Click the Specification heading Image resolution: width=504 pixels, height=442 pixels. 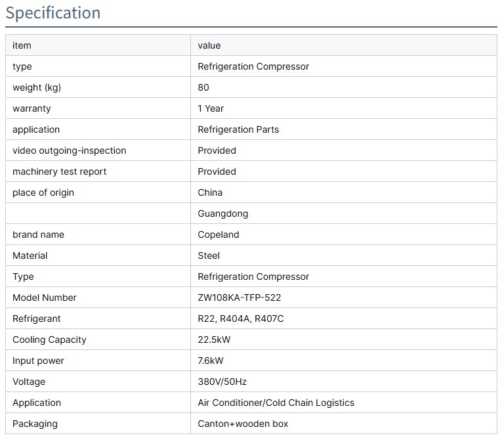(x=53, y=13)
